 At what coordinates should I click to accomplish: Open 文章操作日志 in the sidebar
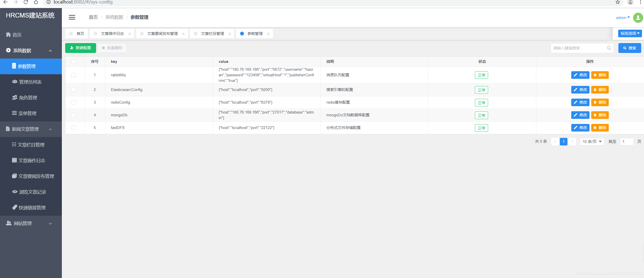(x=31, y=160)
